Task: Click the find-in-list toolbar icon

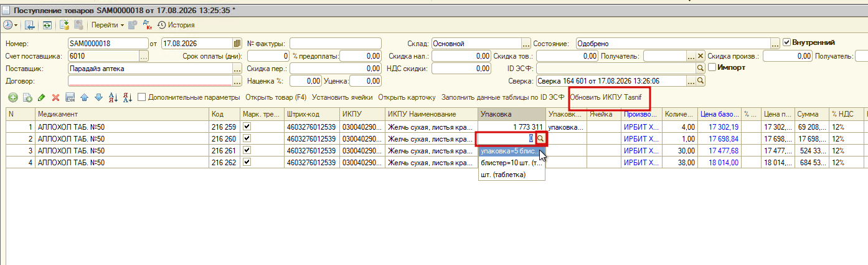Action: click(x=29, y=25)
